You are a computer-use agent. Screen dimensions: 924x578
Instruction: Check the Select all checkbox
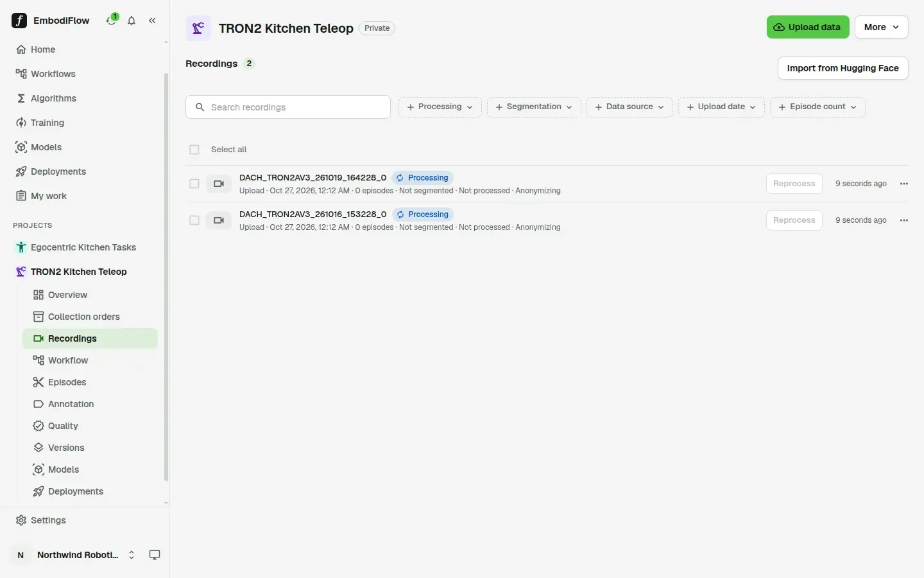tap(194, 150)
